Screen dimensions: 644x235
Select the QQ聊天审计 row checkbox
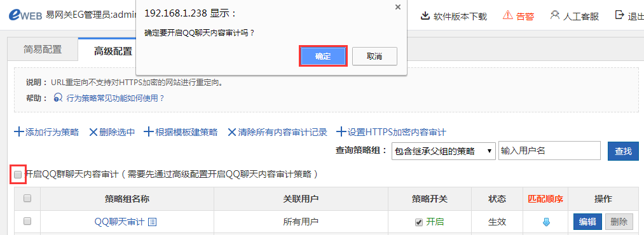27,222
